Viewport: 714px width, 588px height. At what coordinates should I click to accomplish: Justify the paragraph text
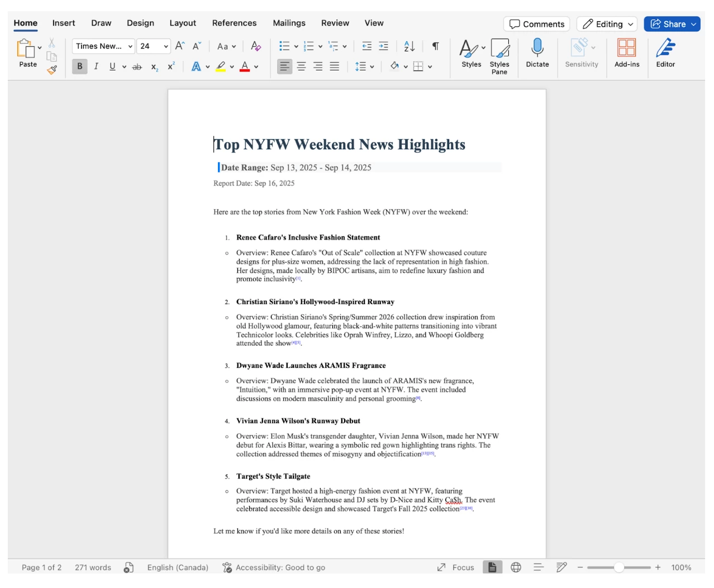pos(335,67)
